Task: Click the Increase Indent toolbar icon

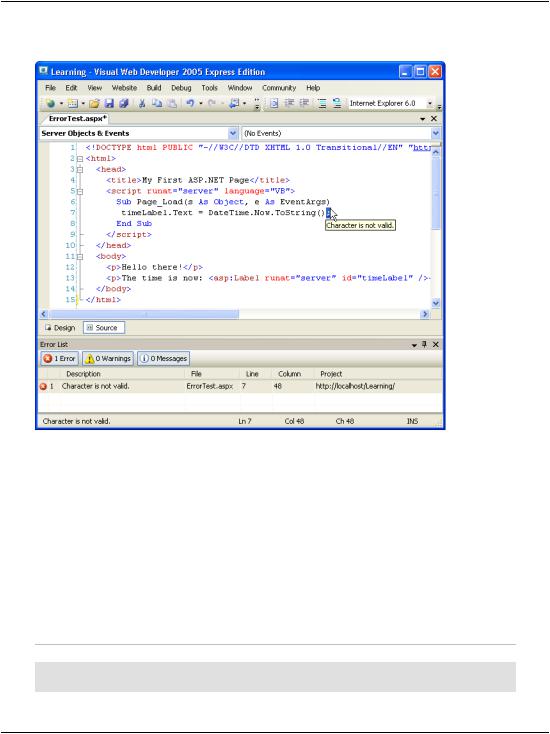Action: pyautogui.click(x=304, y=103)
